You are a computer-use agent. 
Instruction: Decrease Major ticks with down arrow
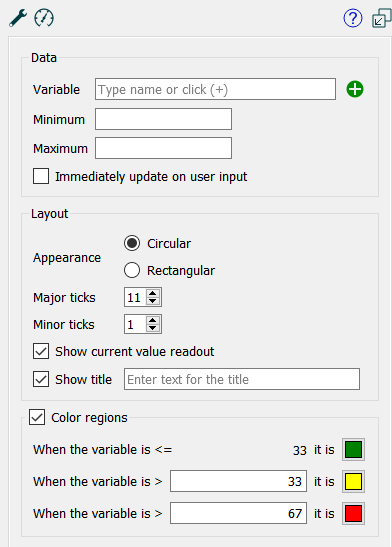point(152,301)
